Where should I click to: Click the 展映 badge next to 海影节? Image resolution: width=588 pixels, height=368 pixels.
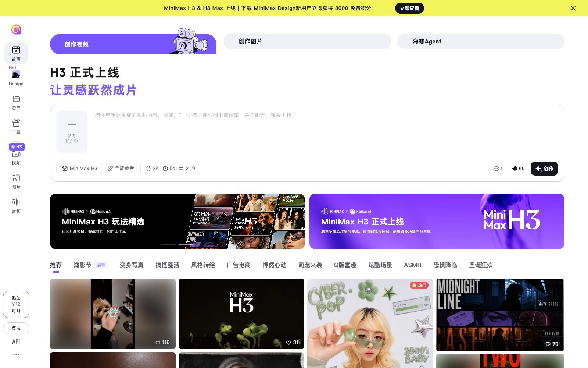101,265
